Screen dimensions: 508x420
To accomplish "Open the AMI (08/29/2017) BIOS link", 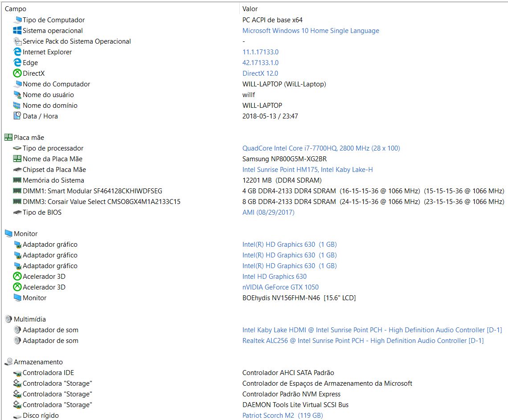I will [268, 212].
